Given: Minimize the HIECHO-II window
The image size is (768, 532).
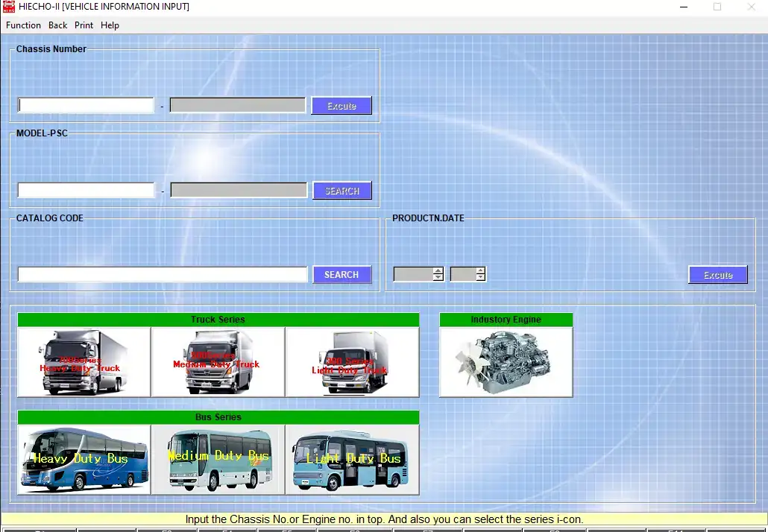Looking at the screenshot, I should 684,7.
